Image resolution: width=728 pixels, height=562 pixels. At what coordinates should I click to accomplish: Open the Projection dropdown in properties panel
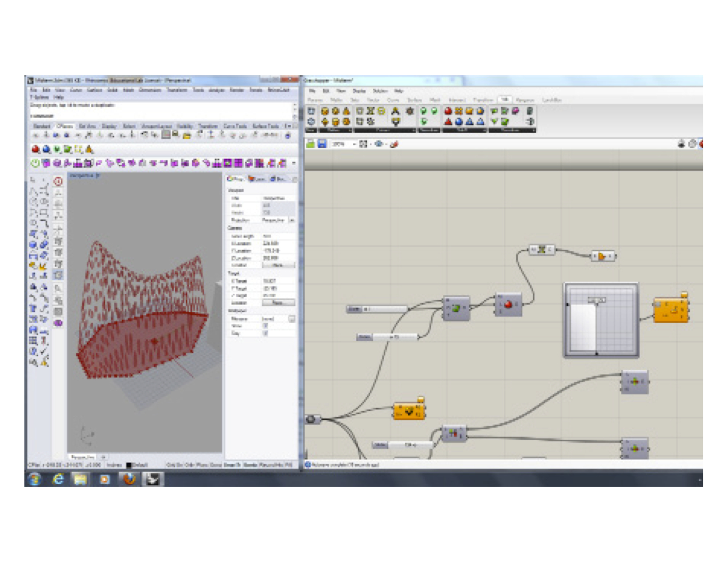(291, 220)
